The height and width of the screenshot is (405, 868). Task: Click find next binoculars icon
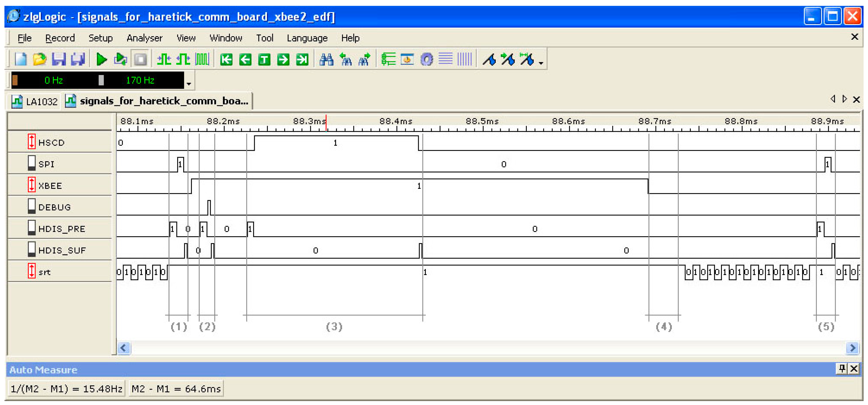coord(364,60)
